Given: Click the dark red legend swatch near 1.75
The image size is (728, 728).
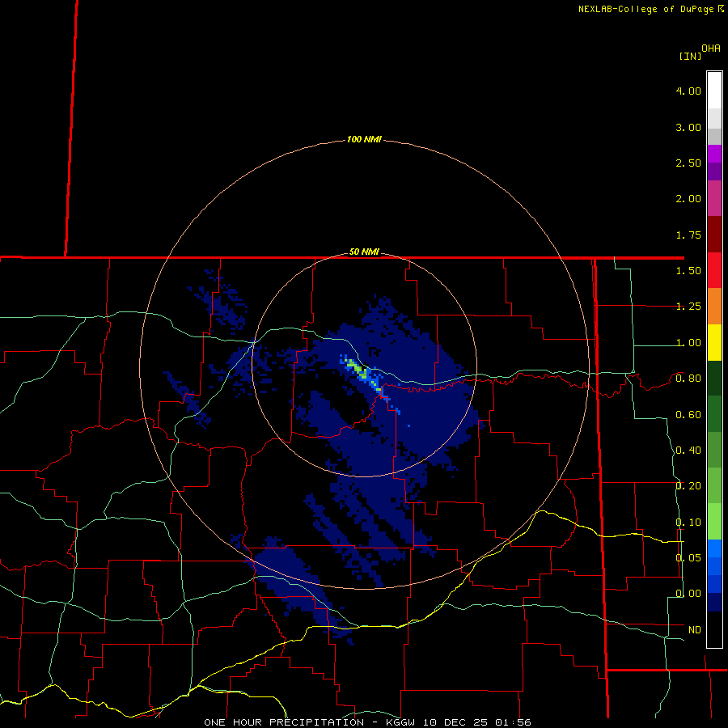Looking at the screenshot, I should coord(714,235).
